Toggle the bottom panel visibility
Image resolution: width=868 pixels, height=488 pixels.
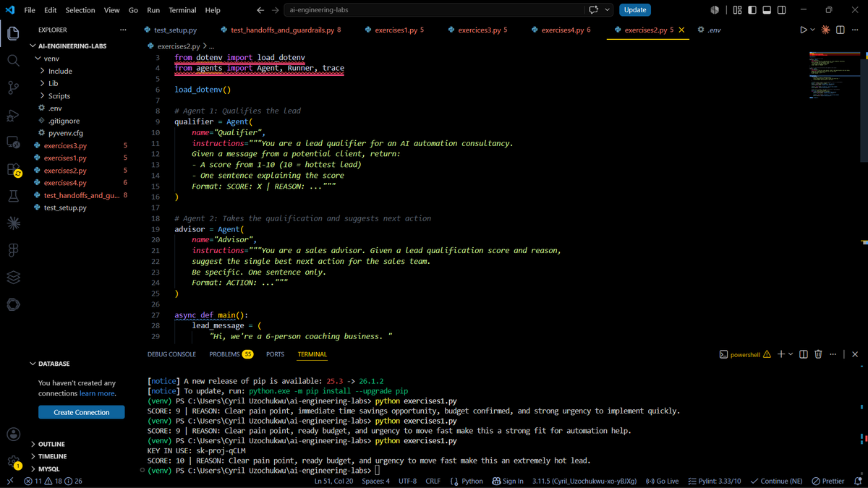point(767,10)
